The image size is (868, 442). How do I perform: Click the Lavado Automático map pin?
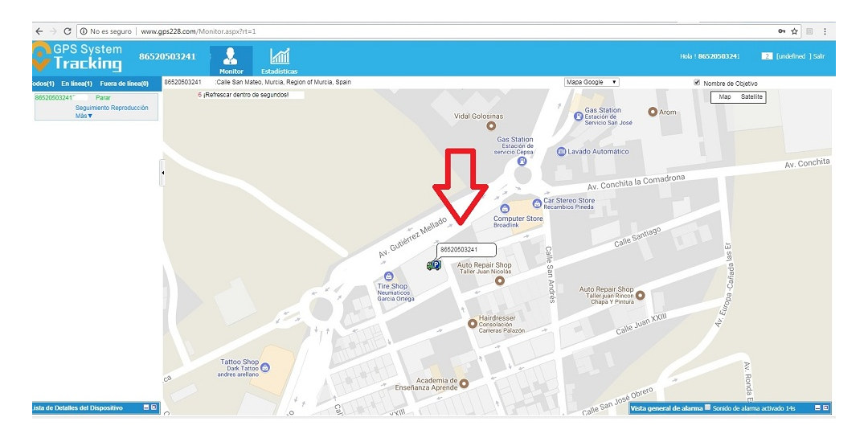[561, 152]
